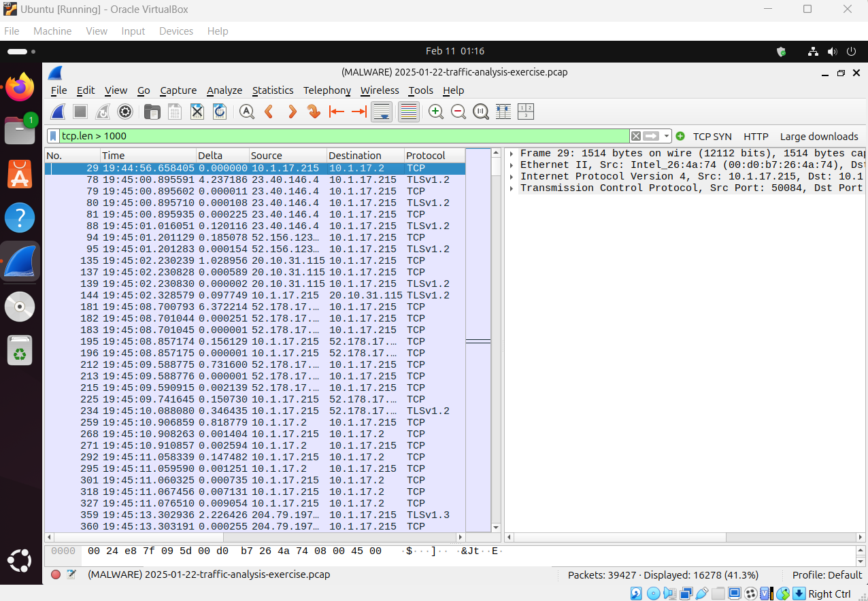Toggle auto scroll in live capture icon

click(x=382, y=111)
